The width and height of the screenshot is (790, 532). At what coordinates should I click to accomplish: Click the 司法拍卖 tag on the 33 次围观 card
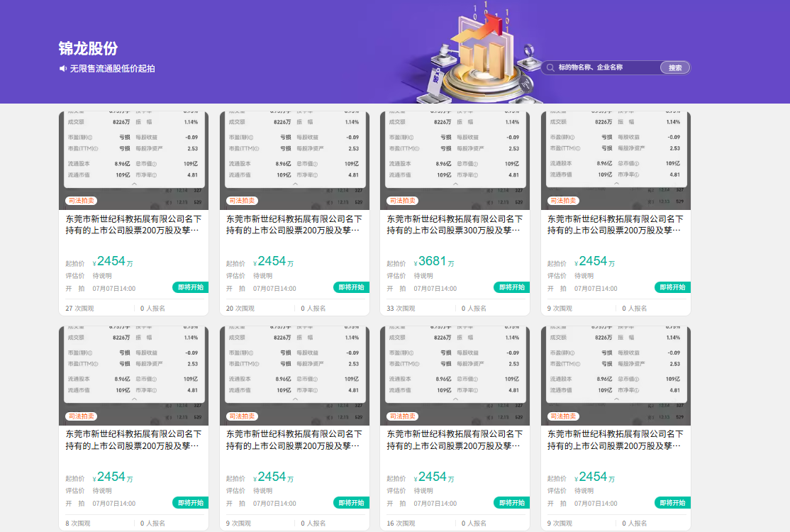pos(403,201)
